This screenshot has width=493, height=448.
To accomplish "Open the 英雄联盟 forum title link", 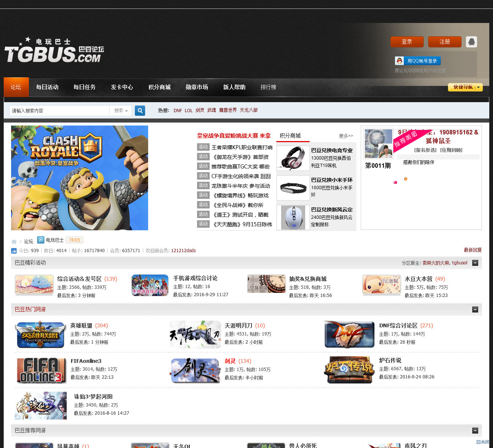I will pyautogui.click(x=81, y=325).
